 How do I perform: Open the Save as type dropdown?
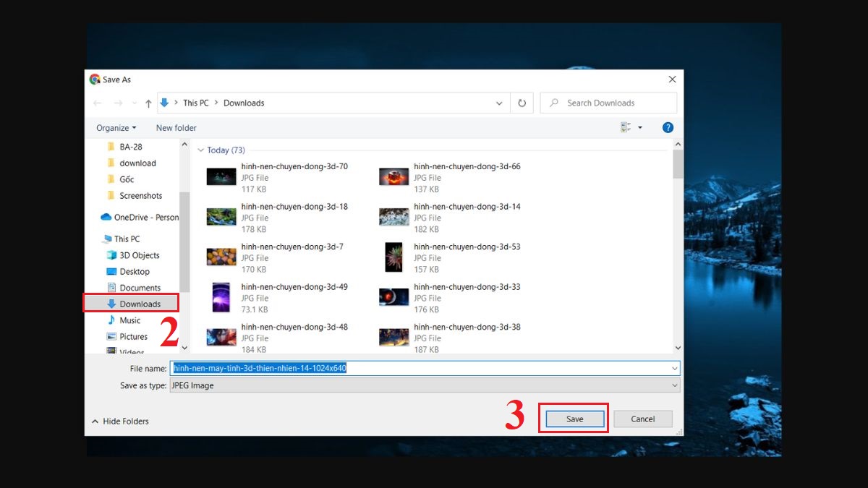pos(425,385)
